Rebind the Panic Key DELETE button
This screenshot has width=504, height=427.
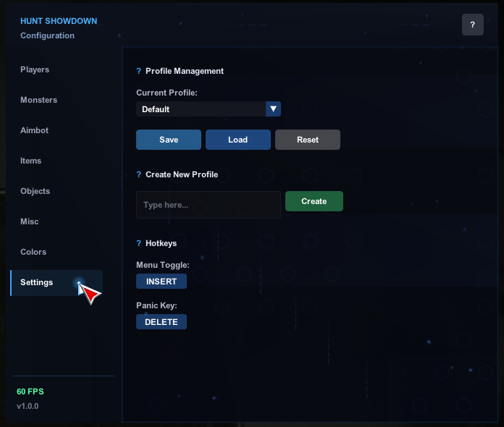click(161, 321)
